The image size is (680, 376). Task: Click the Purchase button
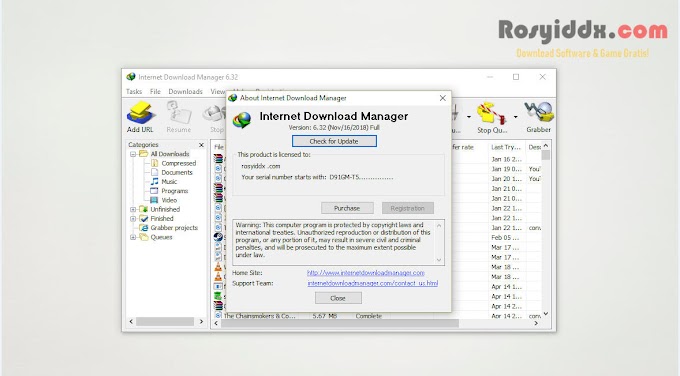(347, 208)
